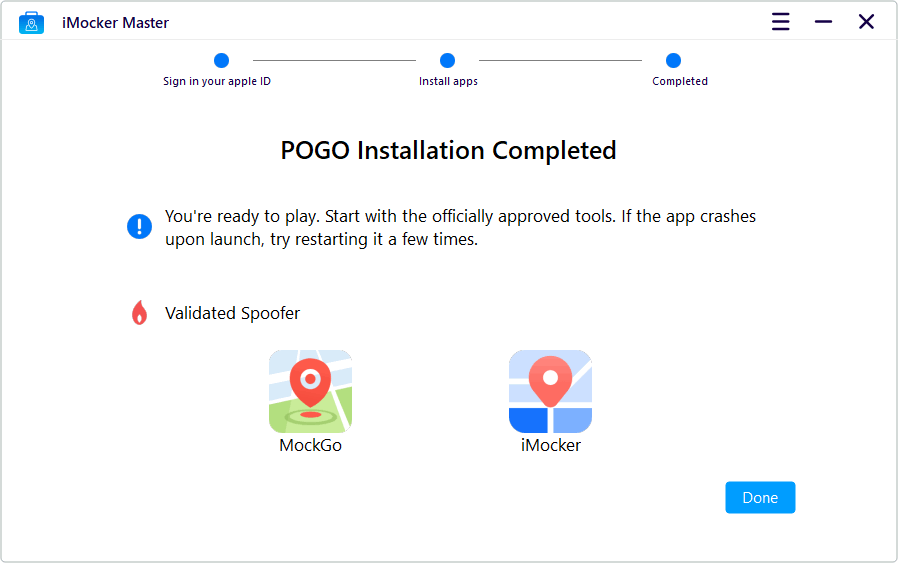This screenshot has width=898, height=563.
Task: Open the hamburger menu in title bar
Action: click(780, 22)
